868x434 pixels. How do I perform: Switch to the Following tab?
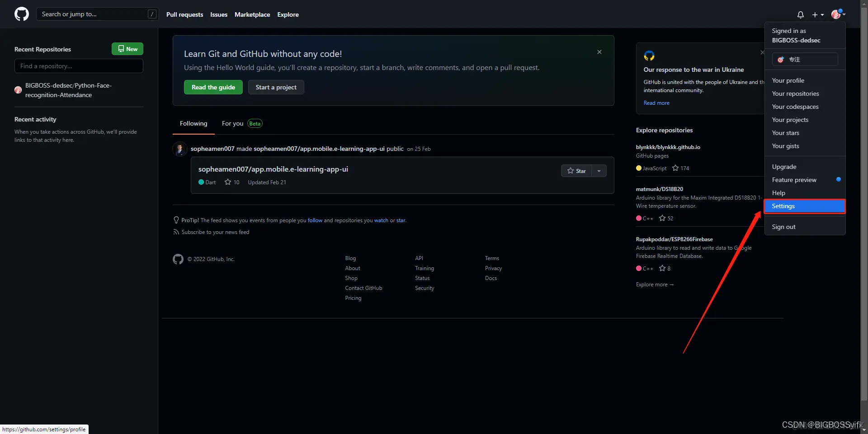(x=193, y=123)
